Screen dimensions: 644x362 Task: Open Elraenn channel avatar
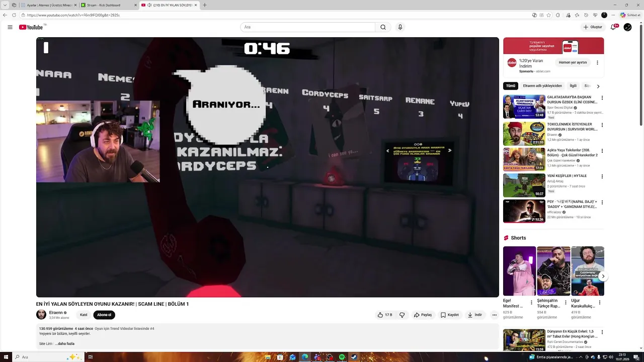click(x=41, y=315)
